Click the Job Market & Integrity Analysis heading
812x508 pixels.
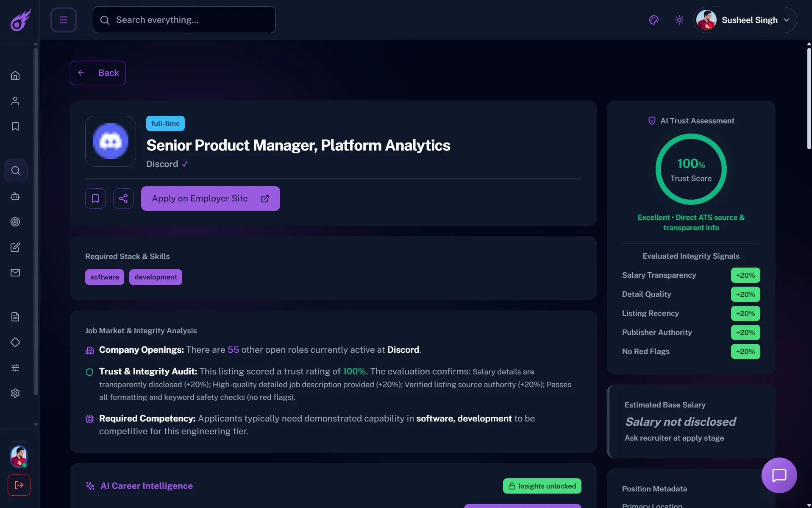(x=141, y=331)
